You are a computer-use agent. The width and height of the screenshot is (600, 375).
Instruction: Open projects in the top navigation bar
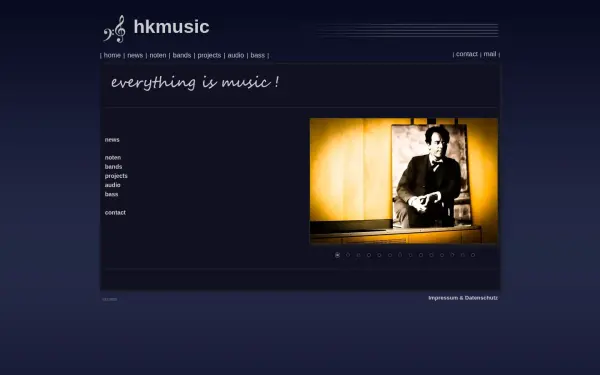pos(209,55)
